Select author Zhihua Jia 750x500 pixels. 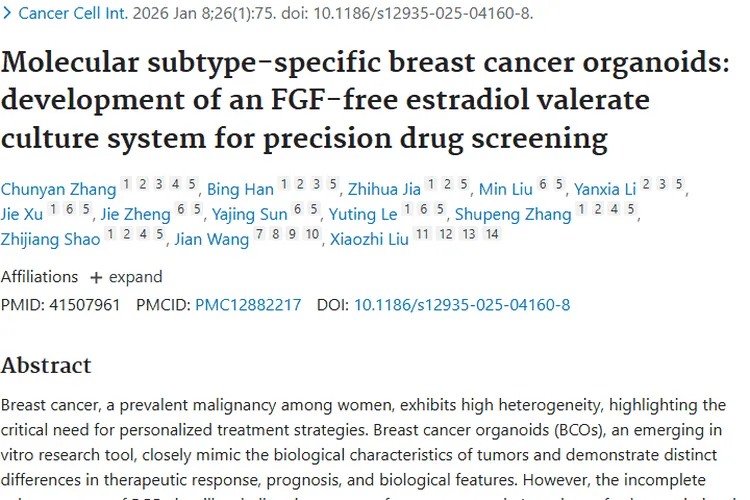(384, 189)
